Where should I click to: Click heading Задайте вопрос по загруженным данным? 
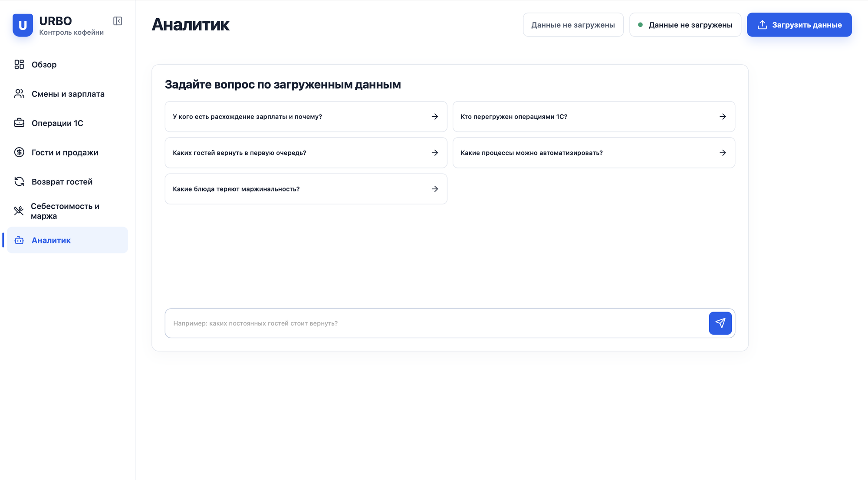283,85
